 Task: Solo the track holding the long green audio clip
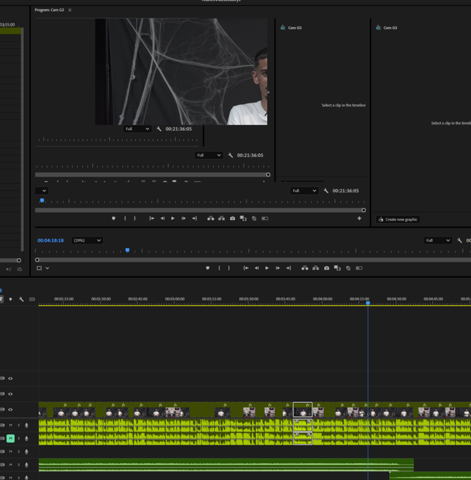click(x=19, y=465)
